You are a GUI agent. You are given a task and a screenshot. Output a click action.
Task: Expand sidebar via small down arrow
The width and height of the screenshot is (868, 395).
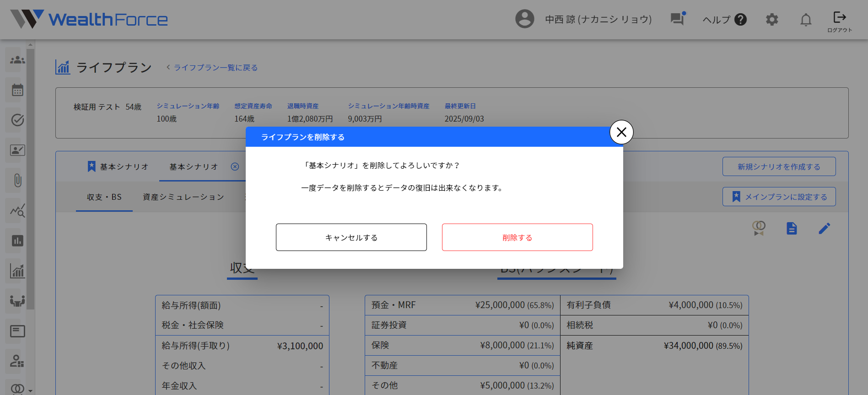click(31, 391)
